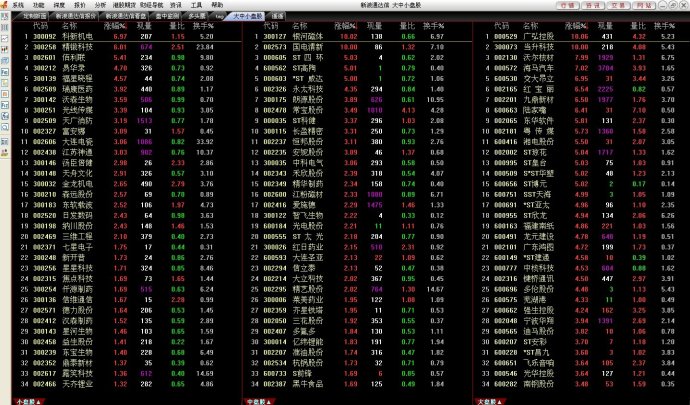Click the 行情 button at top right
Image resolution: width=690 pixels, height=405 pixels.
568,5
